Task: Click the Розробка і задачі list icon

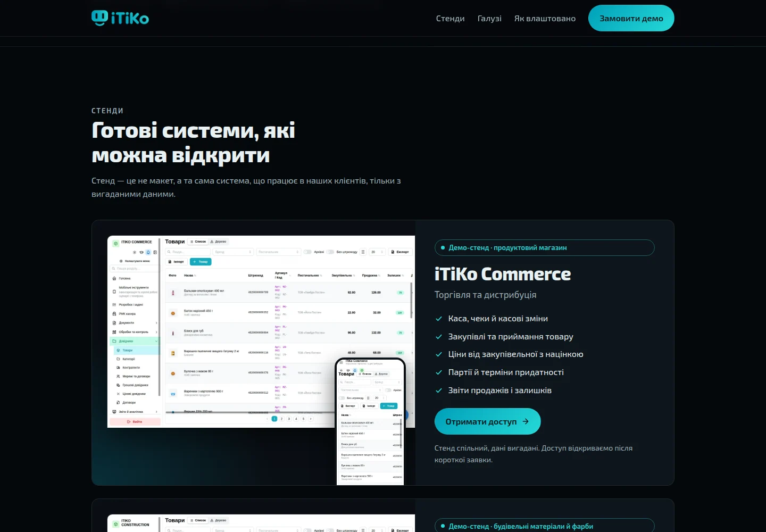Action: (114, 305)
